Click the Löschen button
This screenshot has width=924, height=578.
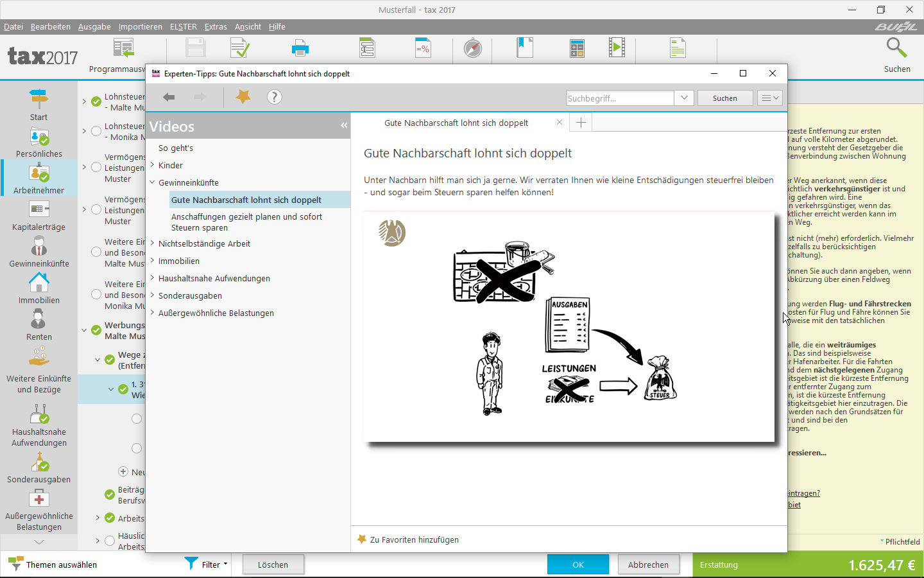(273, 565)
